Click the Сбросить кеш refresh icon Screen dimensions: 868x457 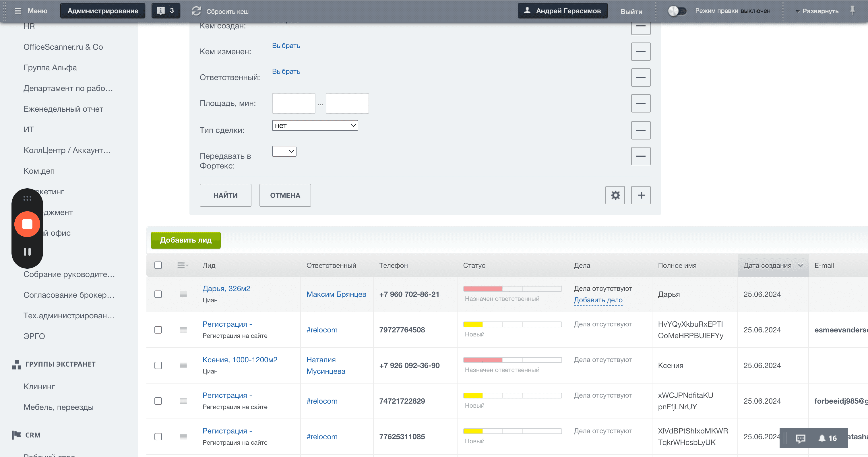196,11
